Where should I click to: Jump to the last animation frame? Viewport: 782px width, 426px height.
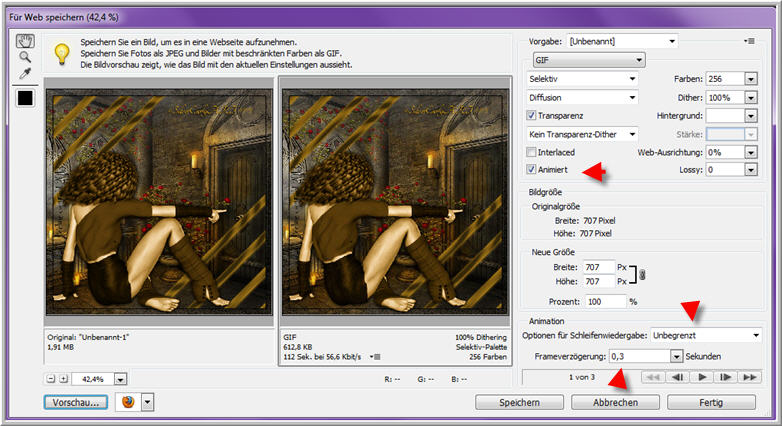point(750,377)
